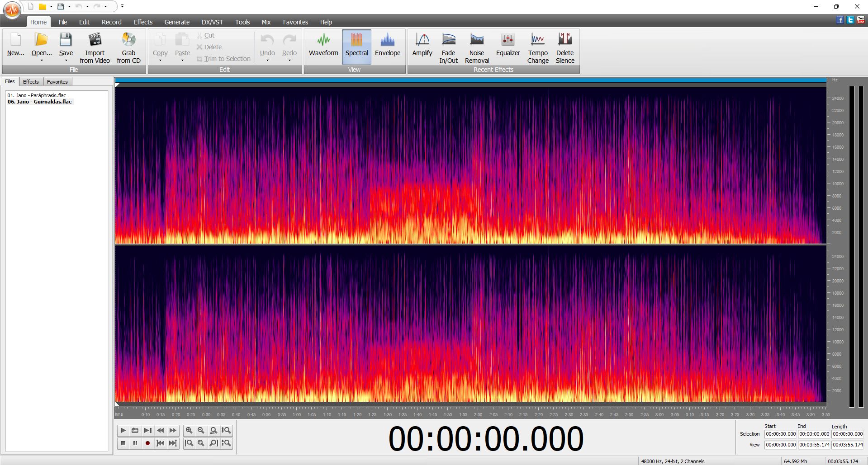Click the Open folder ribbon icon

tap(41, 40)
